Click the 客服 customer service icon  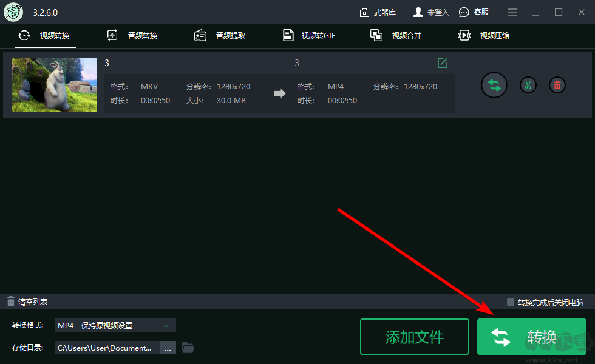click(x=463, y=12)
